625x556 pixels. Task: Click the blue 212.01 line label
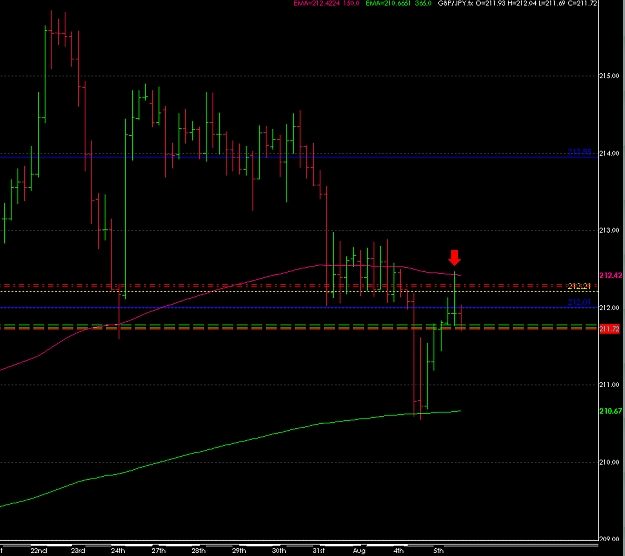(x=579, y=302)
